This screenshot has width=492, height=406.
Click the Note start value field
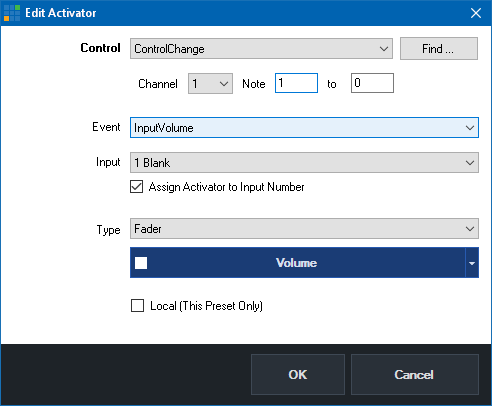[296, 83]
